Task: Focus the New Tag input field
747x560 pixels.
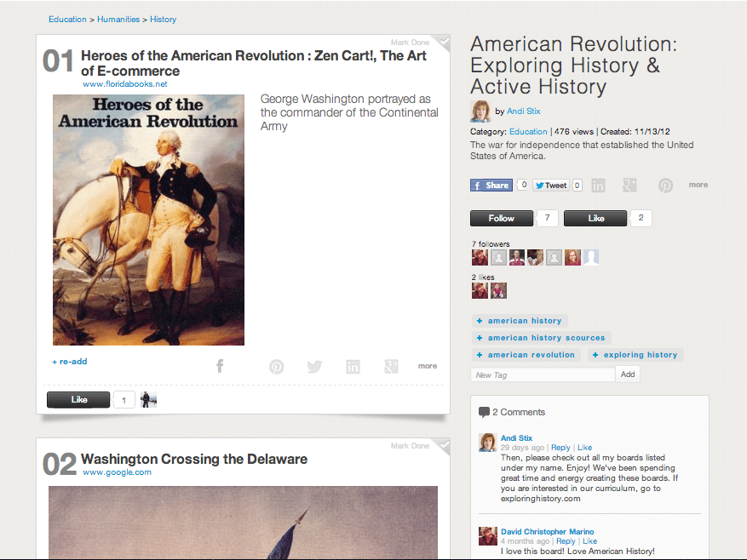Action: tap(543, 374)
